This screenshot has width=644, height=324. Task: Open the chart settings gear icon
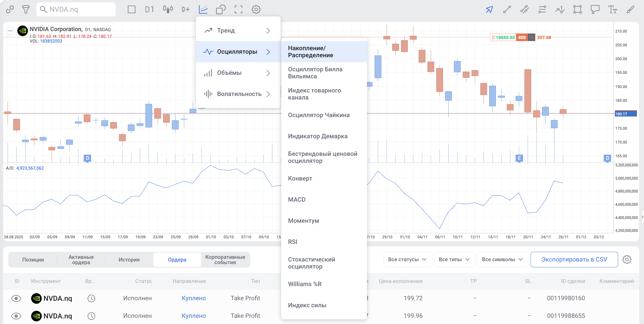tap(256, 9)
